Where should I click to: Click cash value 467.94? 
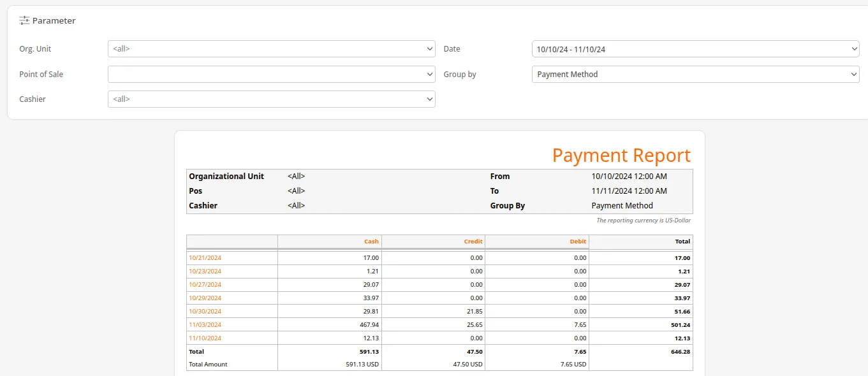pyautogui.click(x=369, y=325)
